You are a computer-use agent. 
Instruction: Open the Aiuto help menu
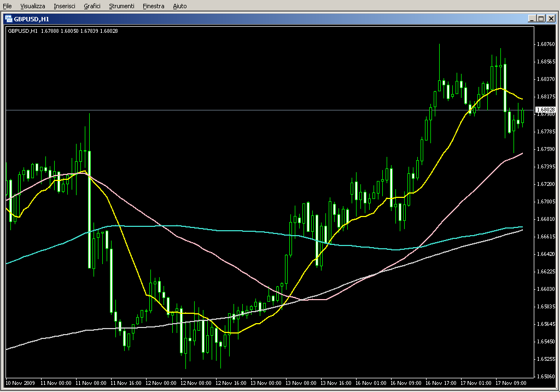pyautogui.click(x=179, y=6)
